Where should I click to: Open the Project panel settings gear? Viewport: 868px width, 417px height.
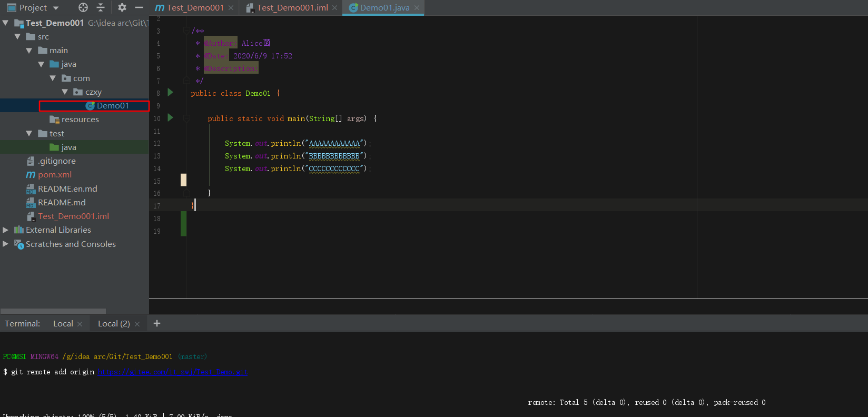pyautogui.click(x=122, y=7)
